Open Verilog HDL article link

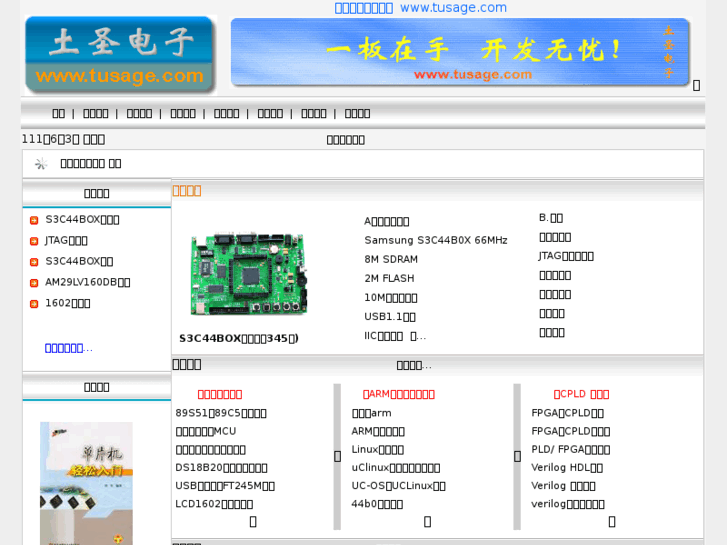click(x=567, y=468)
